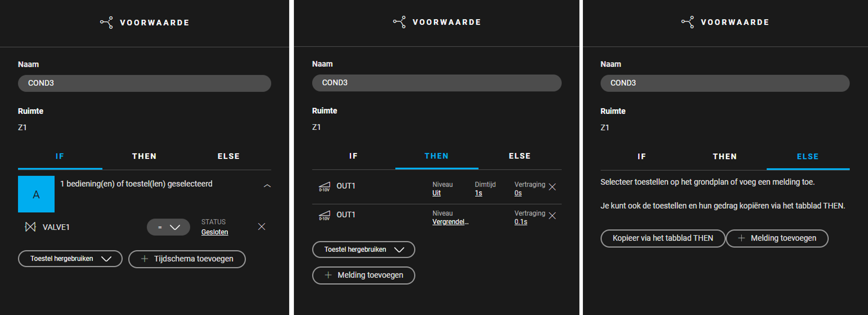Click the 0s Vertraging value
Screen dimensions: 868x315
518,193
